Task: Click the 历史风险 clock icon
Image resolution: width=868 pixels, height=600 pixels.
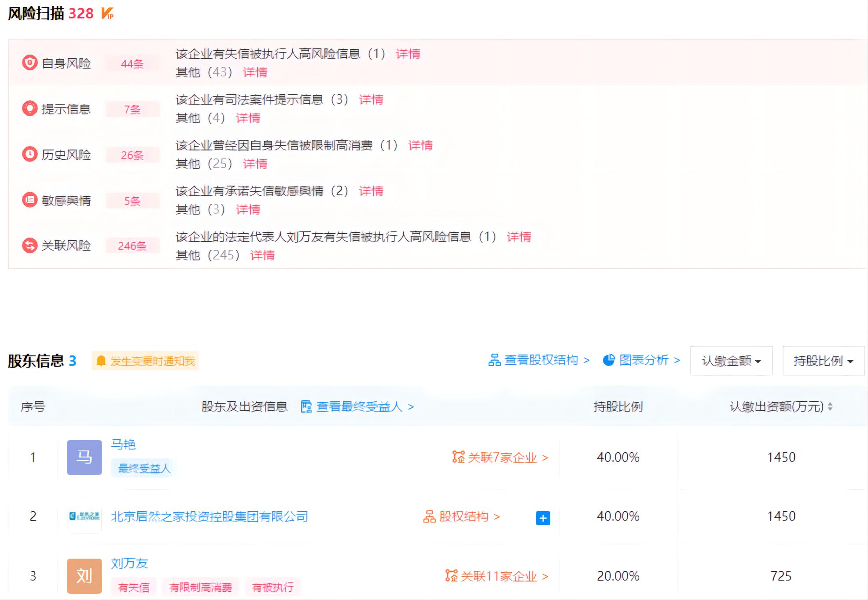Action: coord(29,154)
